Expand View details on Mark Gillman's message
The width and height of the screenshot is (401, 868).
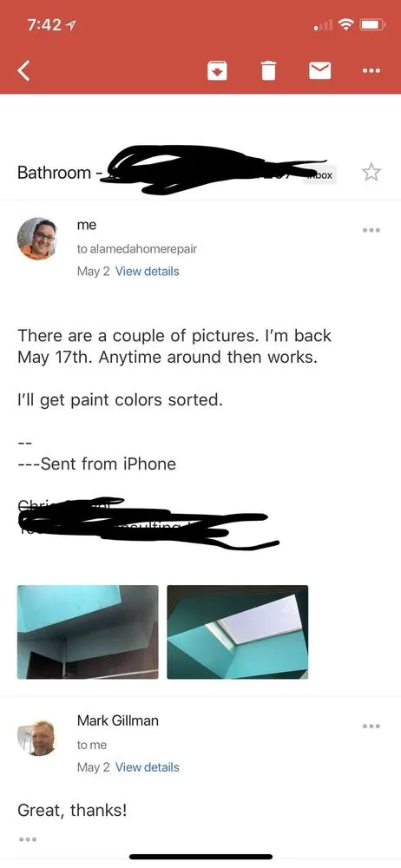tap(147, 767)
